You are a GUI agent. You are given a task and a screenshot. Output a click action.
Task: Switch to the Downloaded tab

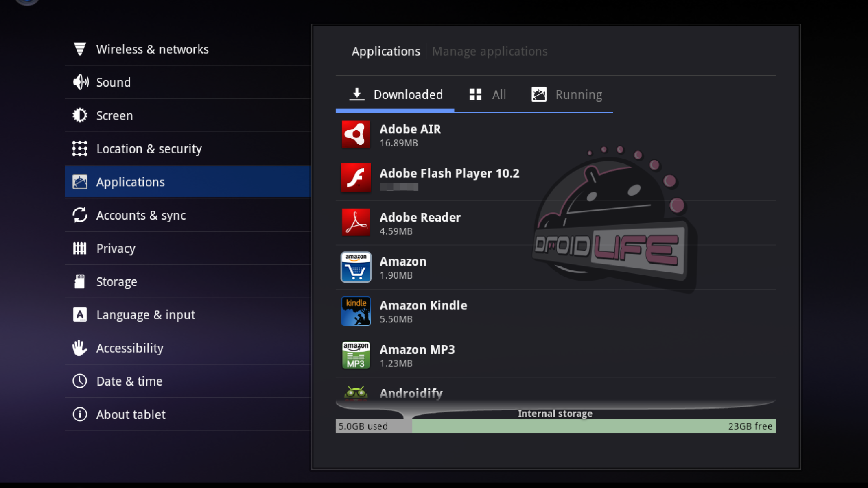(396, 95)
